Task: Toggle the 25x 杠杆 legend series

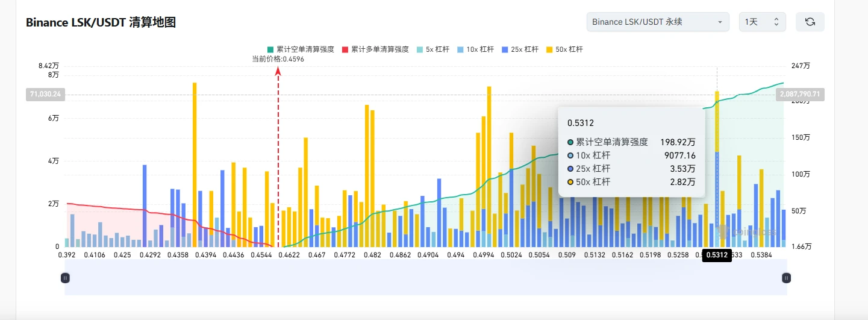Action: pos(520,49)
